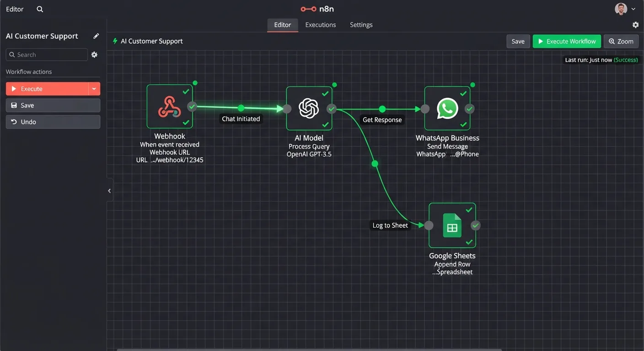Image resolution: width=644 pixels, height=351 pixels.
Task: Switch to the Executions tab
Action: pyautogui.click(x=321, y=25)
